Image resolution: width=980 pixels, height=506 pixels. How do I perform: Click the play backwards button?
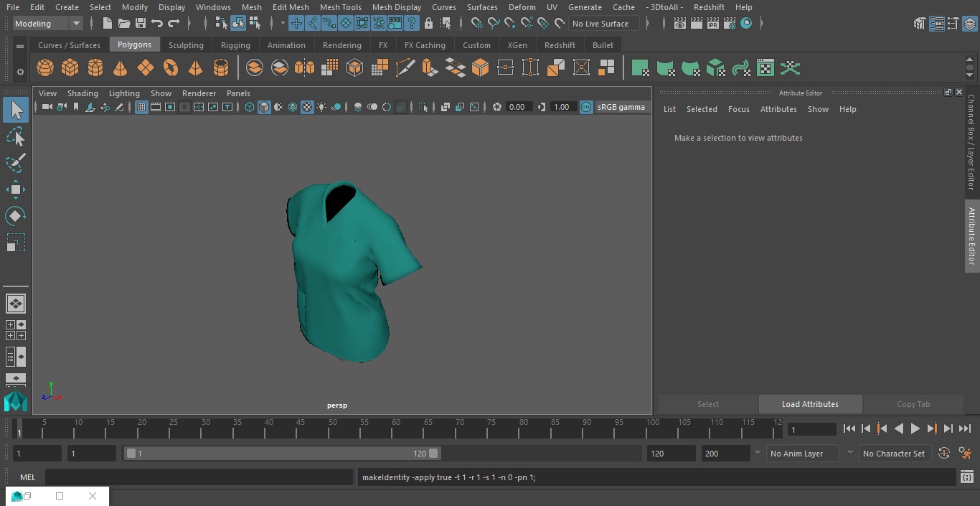899,428
